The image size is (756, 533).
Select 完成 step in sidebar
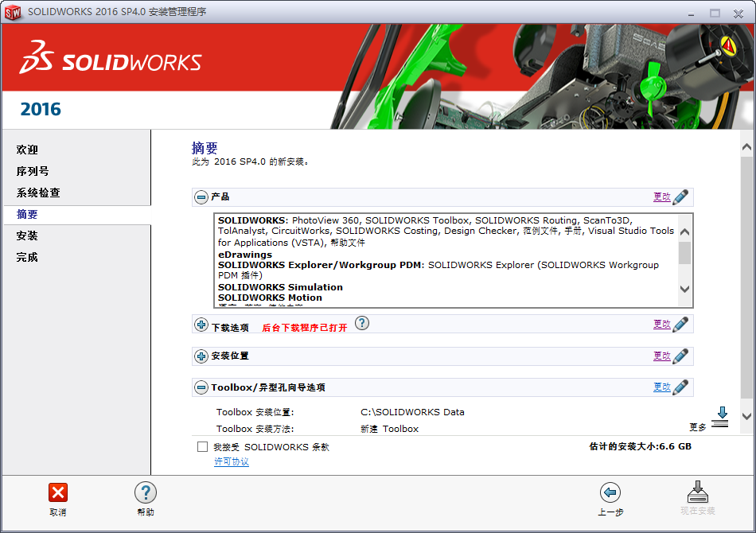pos(27,257)
